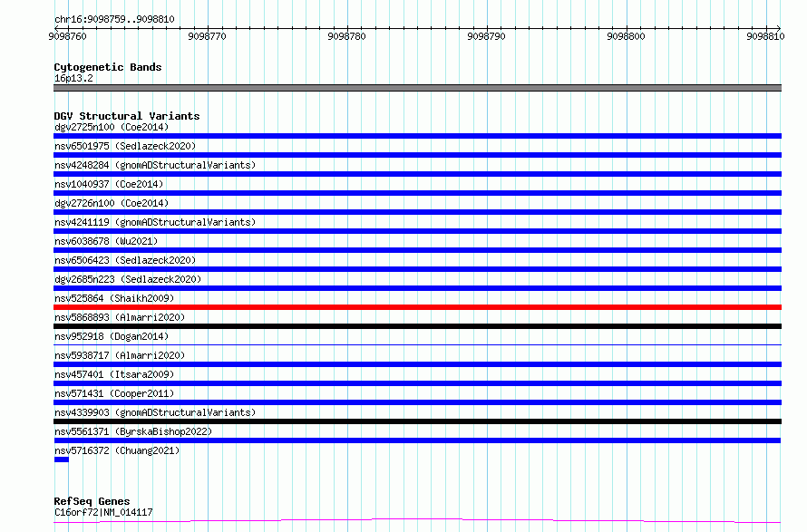Click the blue bar under nsv6038678

click(417, 250)
